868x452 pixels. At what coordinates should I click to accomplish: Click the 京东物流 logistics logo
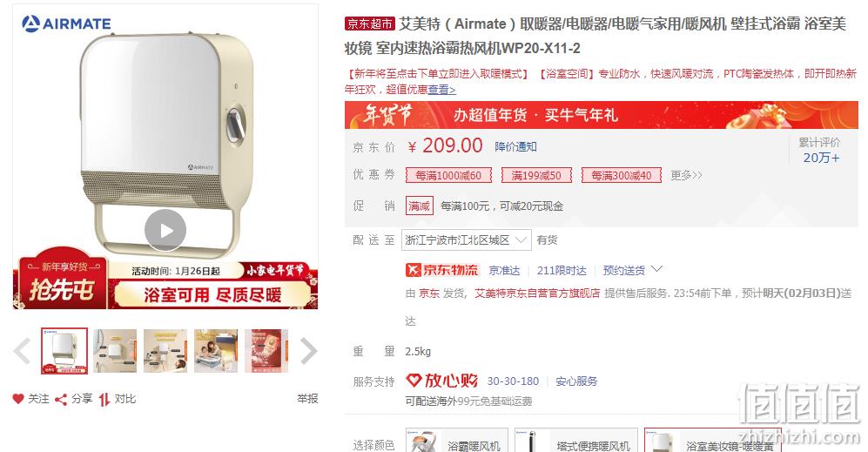(441, 270)
